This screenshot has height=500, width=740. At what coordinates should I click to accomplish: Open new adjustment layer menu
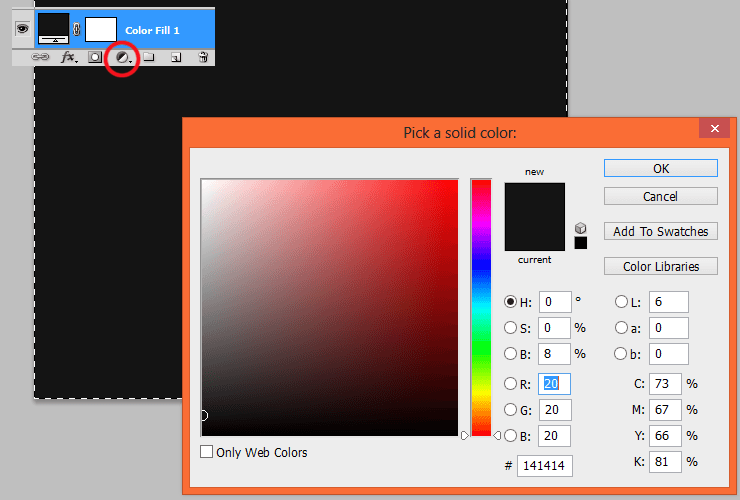[x=123, y=58]
